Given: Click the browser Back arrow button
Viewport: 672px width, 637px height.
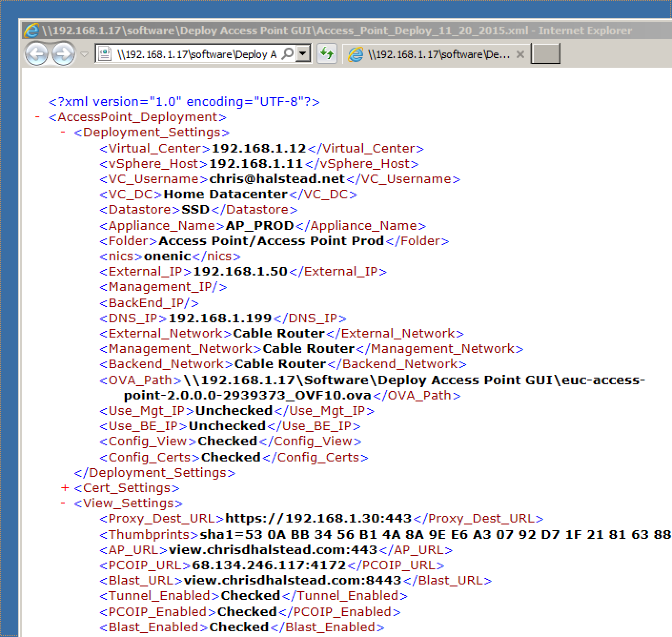Looking at the screenshot, I should point(37,54).
